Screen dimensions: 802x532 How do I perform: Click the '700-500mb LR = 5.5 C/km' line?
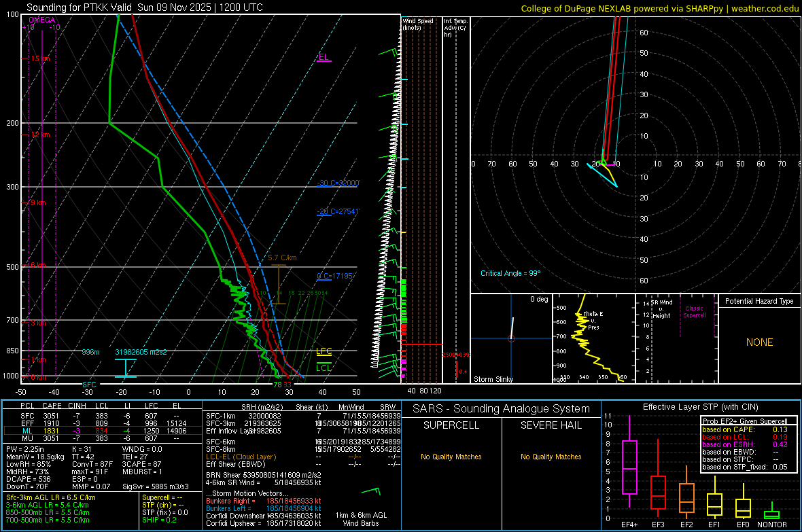[48, 520]
